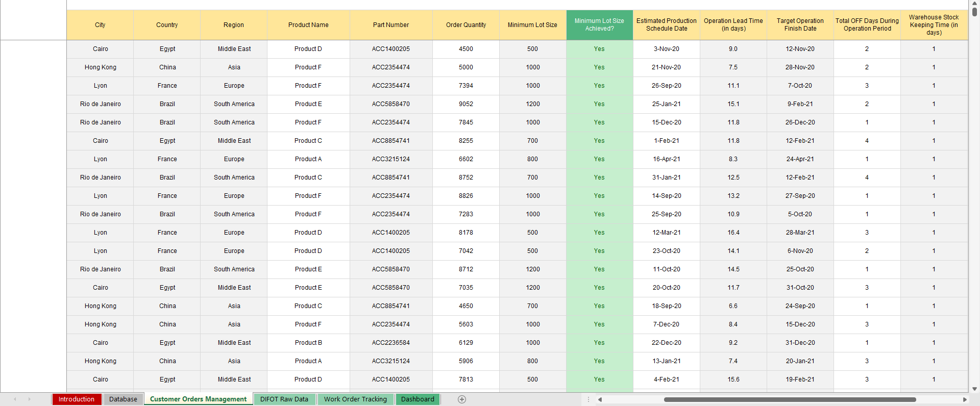Screen dimensions: 980x406
Task: Add a new sheet with the plus icon
Action: [x=462, y=399]
